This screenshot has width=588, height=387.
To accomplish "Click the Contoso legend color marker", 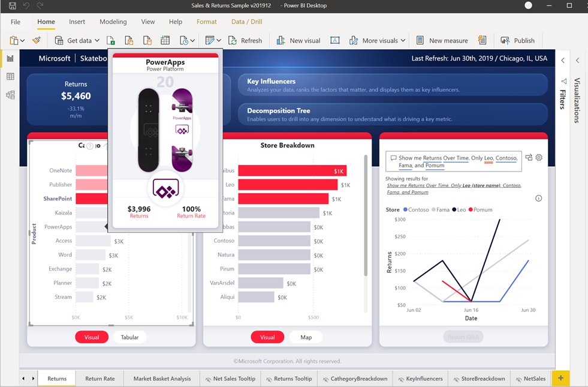I will 405,210.
